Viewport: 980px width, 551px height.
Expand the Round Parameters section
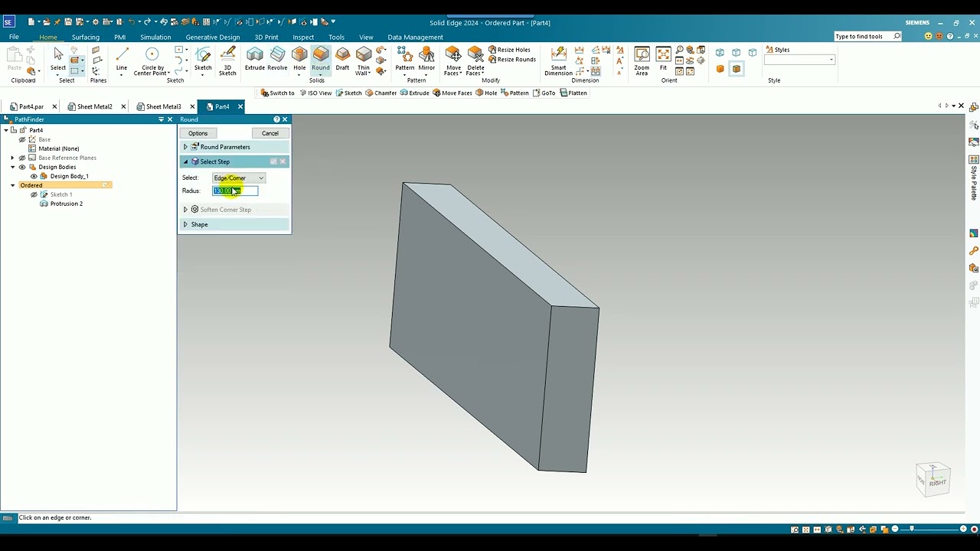(x=185, y=147)
